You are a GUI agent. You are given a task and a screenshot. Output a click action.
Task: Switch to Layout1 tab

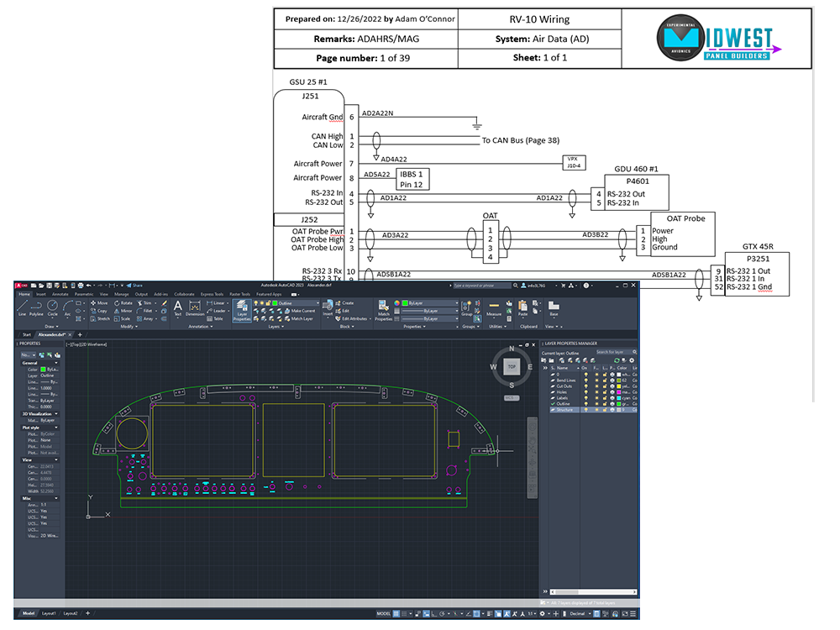click(49, 613)
